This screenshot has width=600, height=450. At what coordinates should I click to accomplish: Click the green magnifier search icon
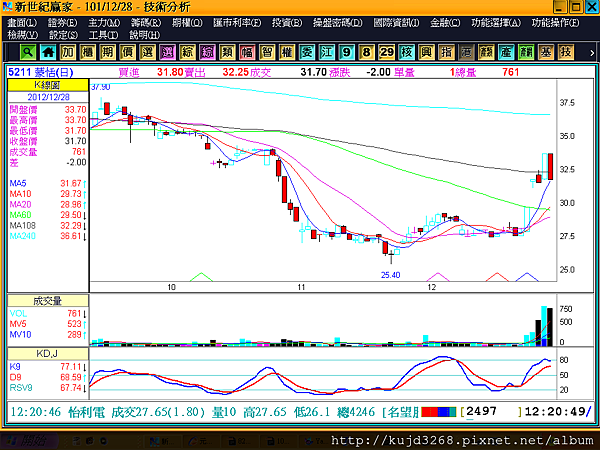[28, 52]
